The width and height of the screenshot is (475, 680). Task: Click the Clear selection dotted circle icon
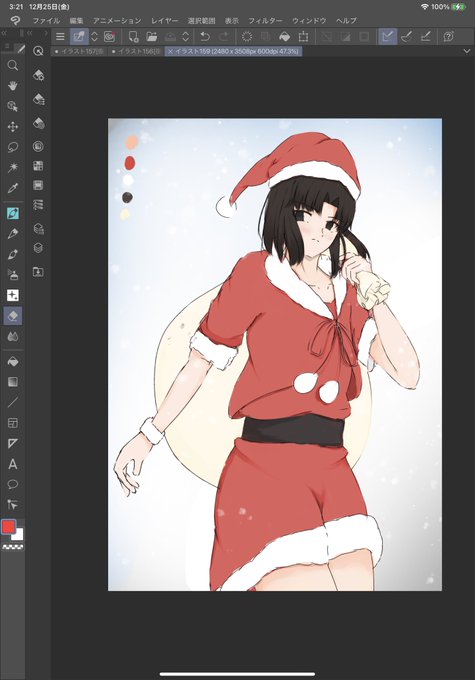coord(247,37)
